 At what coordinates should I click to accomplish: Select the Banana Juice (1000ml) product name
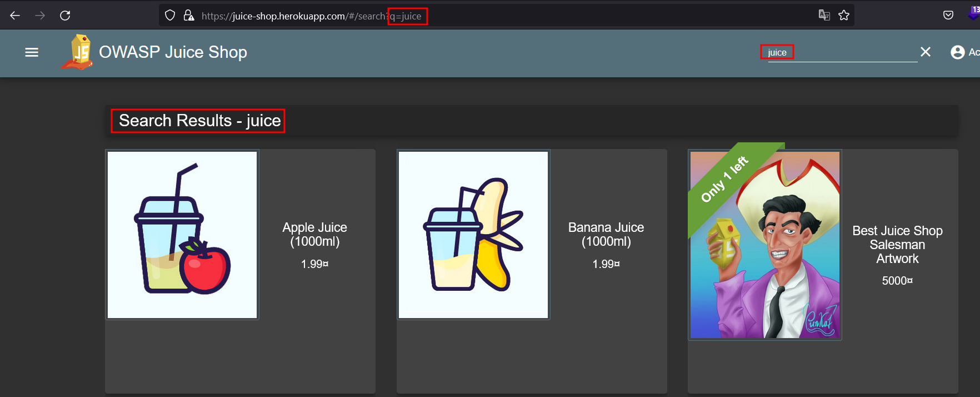tap(606, 234)
